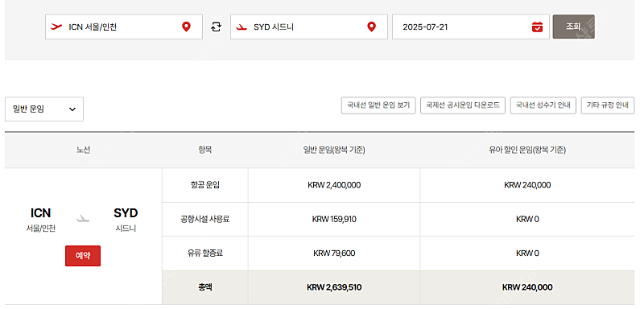Click the ICN 서울/인천 departure field
The width and height of the screenshot is (644, 309).
124,27
